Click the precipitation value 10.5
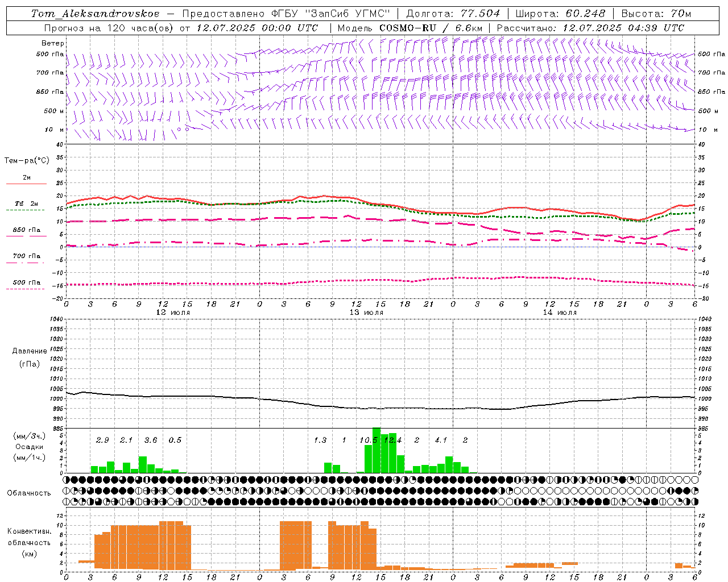 (369, 440)
